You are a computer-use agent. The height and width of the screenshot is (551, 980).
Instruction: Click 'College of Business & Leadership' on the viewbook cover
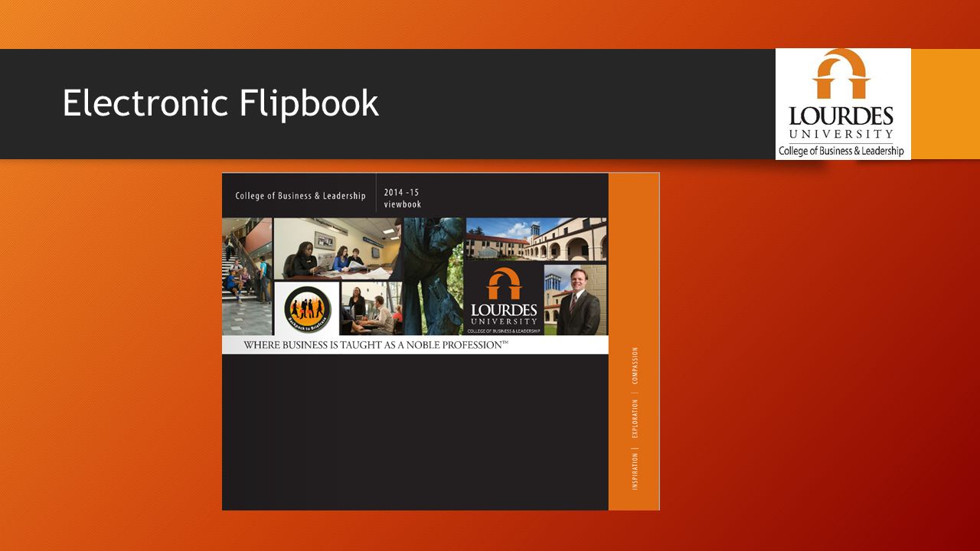coord(300,196)
